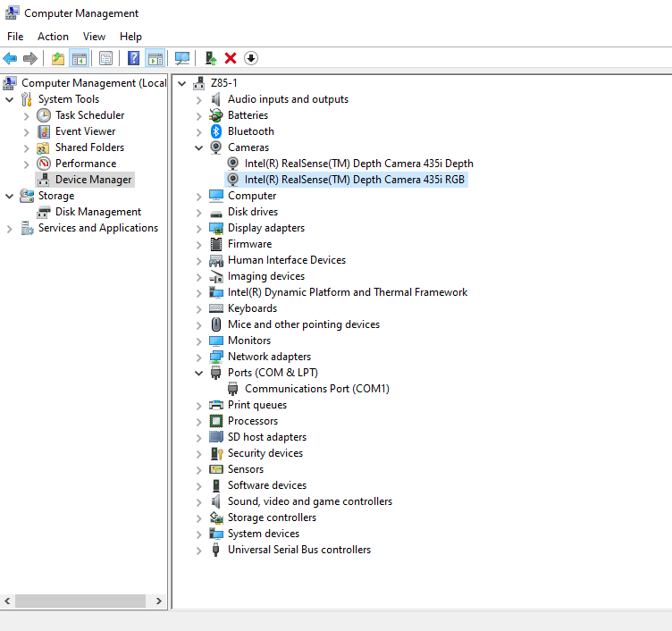This screenshot has width=672, height=631.
Task: Expand the Network adapters category
Action: coord(199,358)
